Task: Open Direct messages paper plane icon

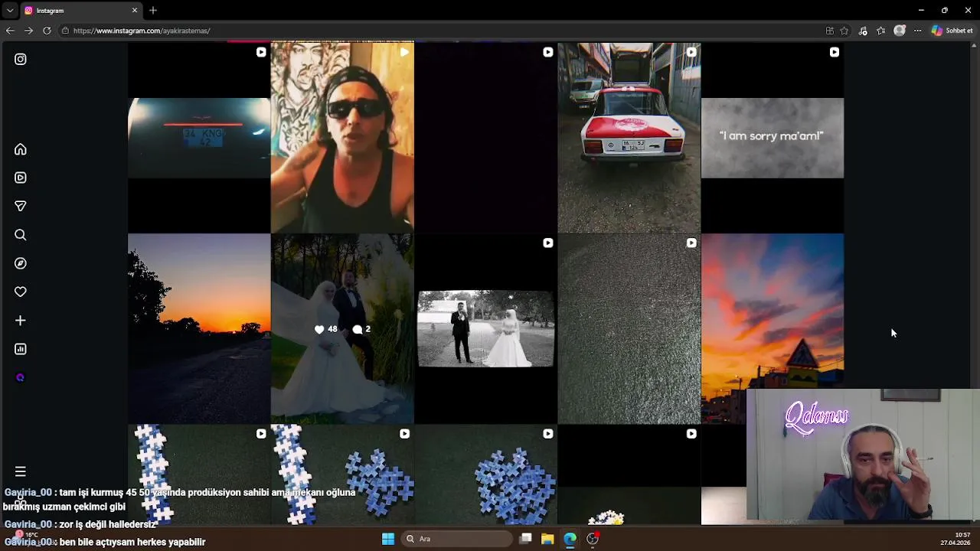Action: [x=21, y=206]
